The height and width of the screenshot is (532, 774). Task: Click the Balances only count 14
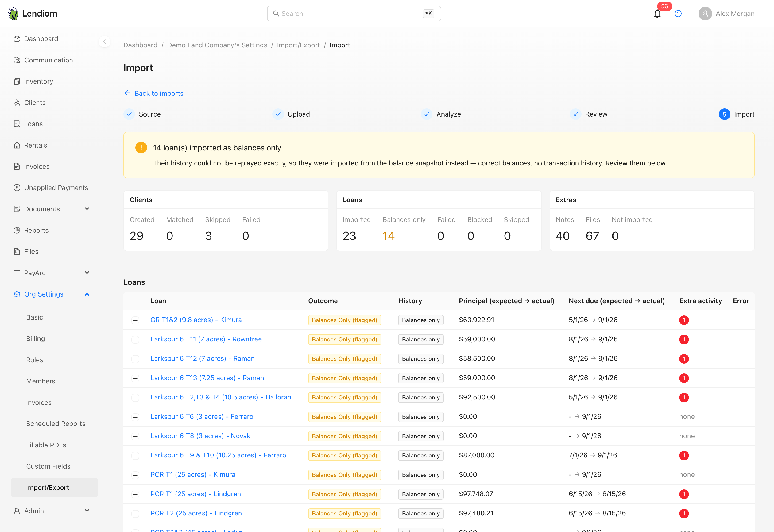pyautogui.click(x=389, y=236)
